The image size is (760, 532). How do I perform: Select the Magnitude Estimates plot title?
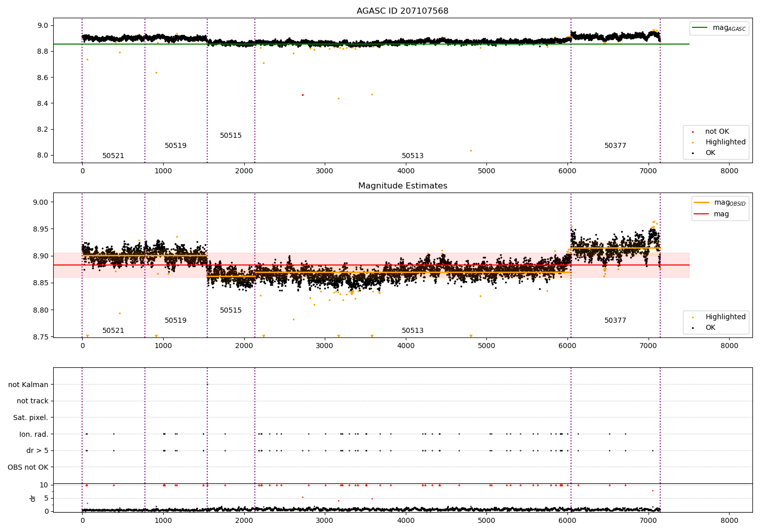click(402, 186)
